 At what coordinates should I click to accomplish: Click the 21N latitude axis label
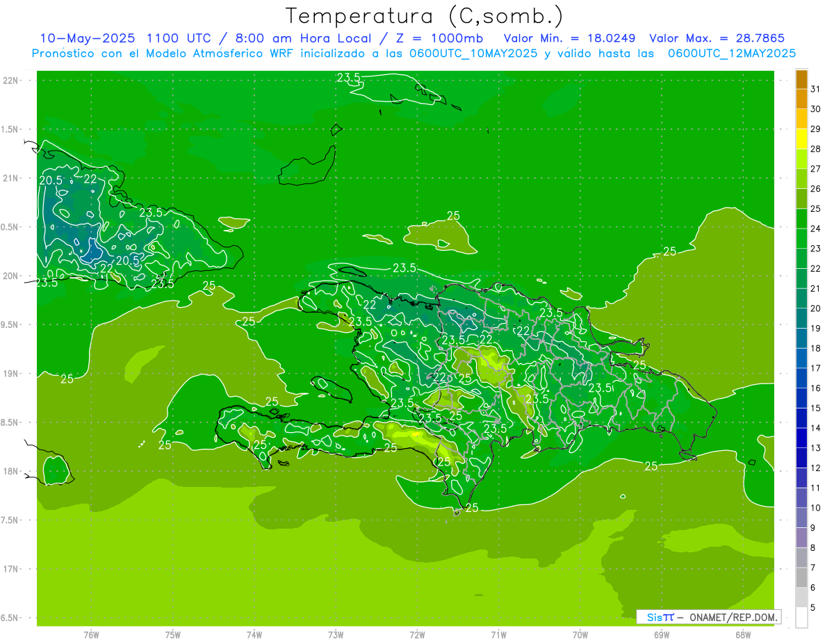click(x=11, y=179)
